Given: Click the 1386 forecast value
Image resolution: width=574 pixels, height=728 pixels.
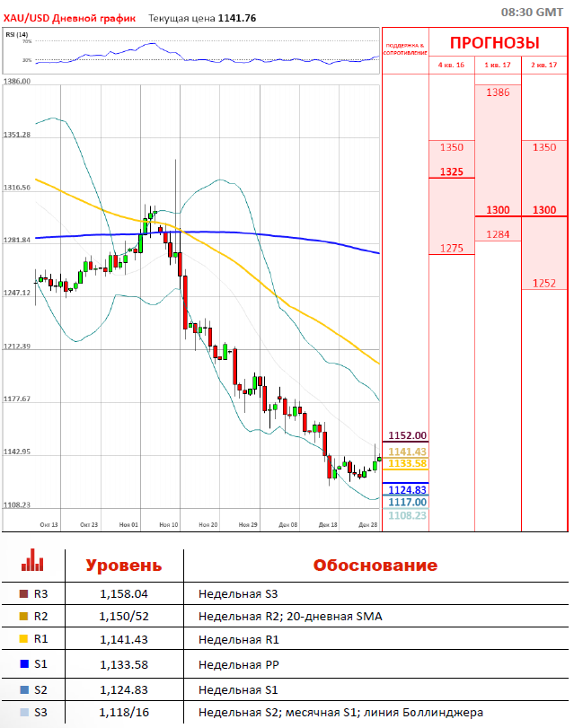Looking at the screenshot, I should click(498, 92).
